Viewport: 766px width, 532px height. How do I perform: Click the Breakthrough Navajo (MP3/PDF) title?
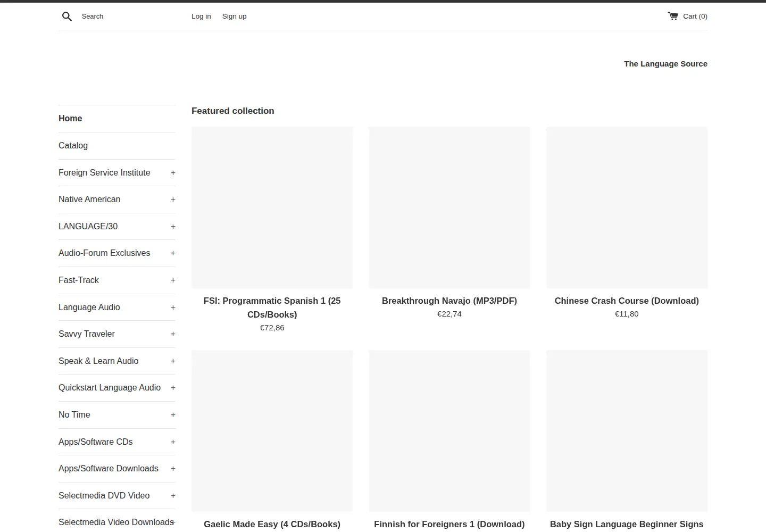click(449, 301)
